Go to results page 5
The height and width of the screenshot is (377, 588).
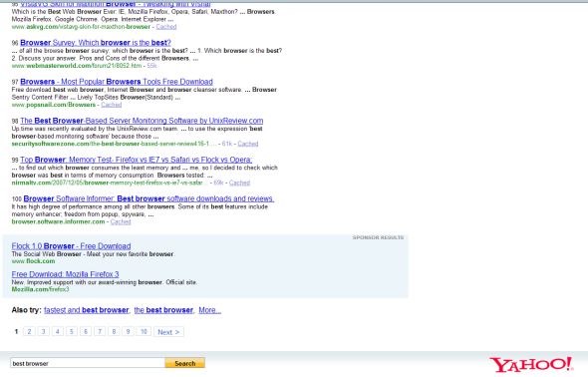[x=71, y=331]
